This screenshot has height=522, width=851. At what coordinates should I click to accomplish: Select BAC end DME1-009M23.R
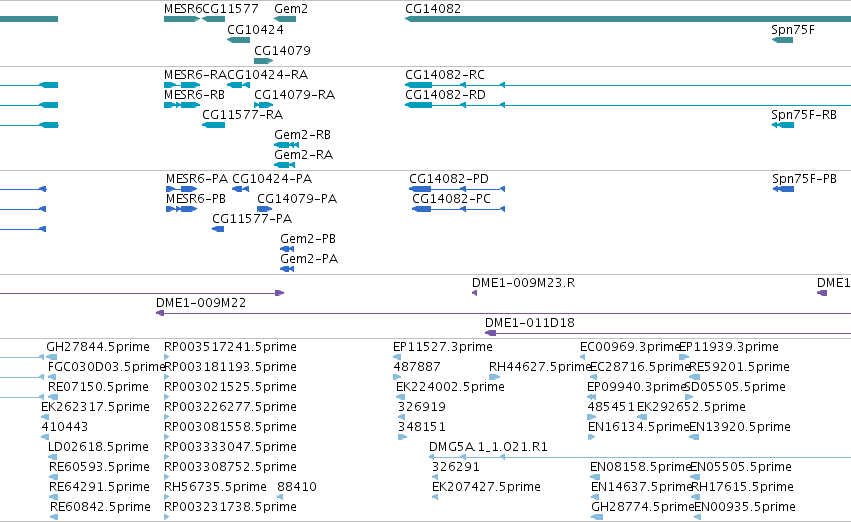(523, 283)
